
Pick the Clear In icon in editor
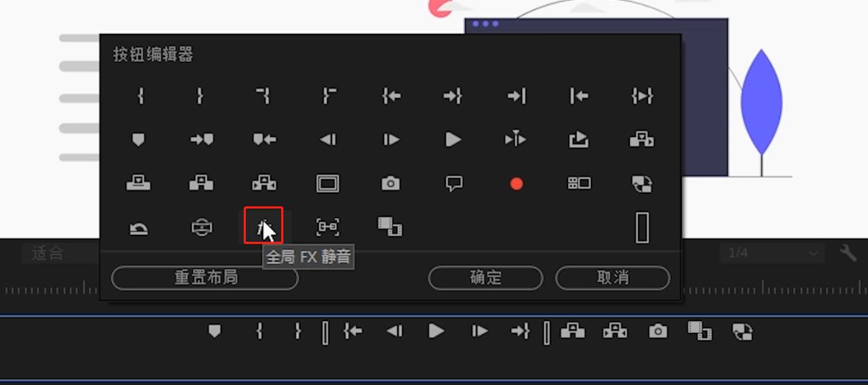(x=262, y=96)
